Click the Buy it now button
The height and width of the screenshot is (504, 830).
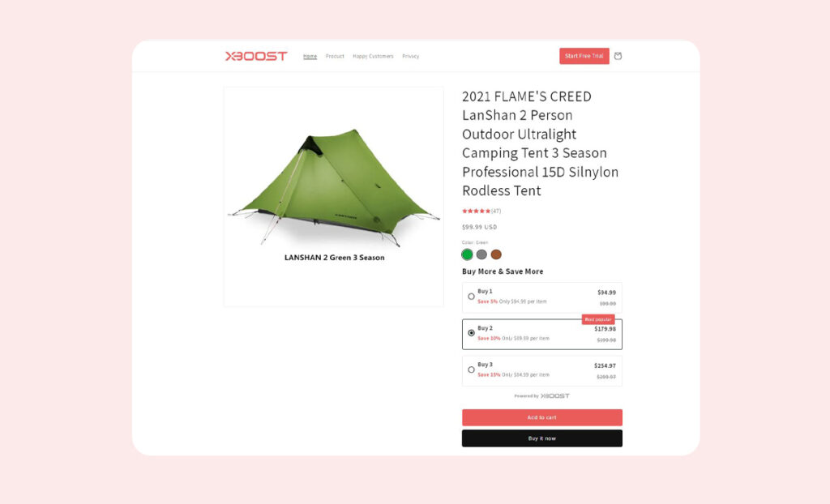[x=542, y=438]
